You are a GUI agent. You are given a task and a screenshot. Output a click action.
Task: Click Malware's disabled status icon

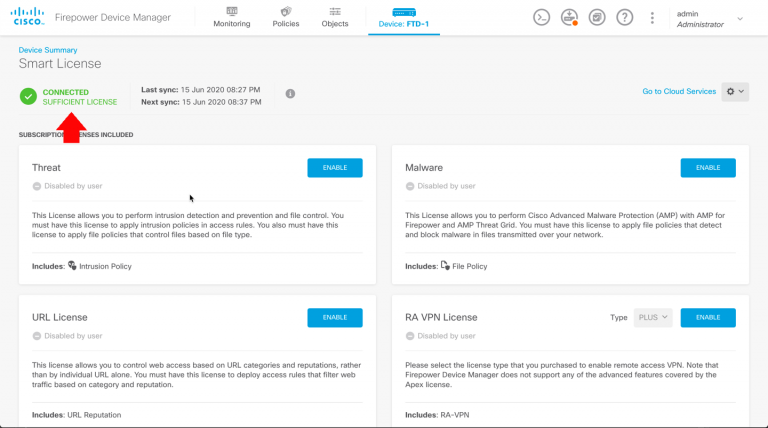(x=410, y=186)
